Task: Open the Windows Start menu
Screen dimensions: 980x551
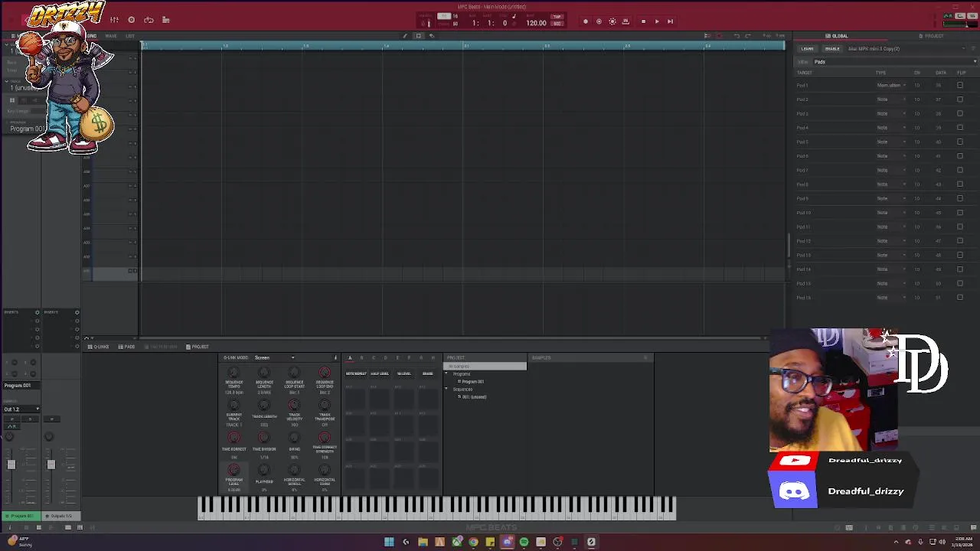Action: pyautogui.click(x=389, y=542)
